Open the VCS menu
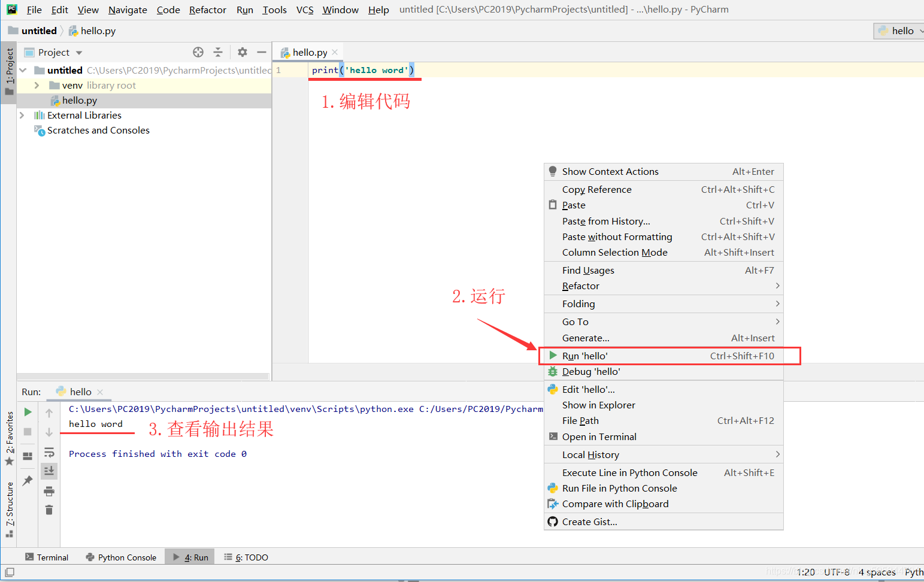 click(x=305, y=10)
